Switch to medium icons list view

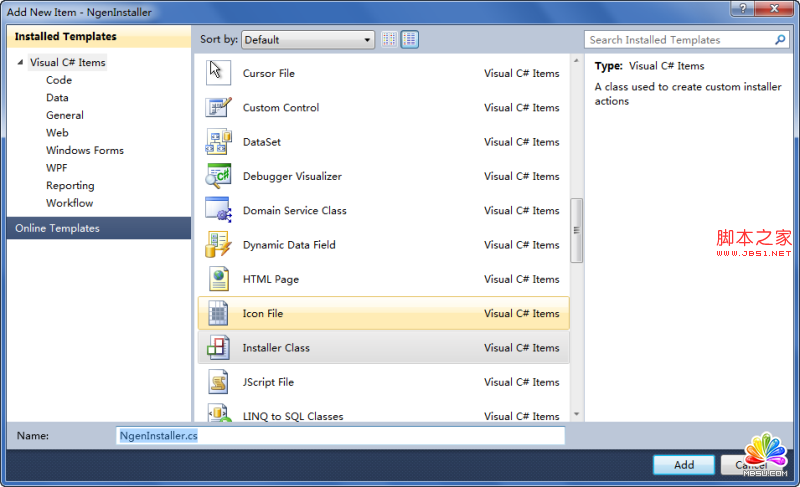[x=410, y=40]
